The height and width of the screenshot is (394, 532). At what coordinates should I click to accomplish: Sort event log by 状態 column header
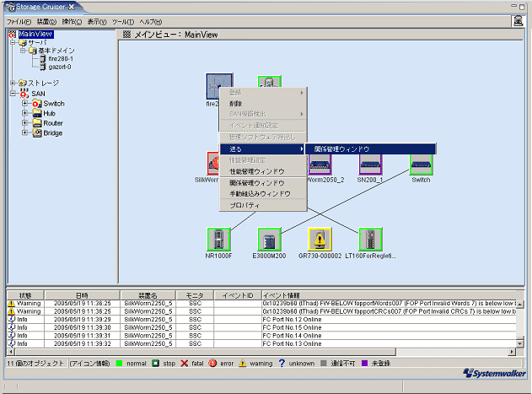(25, 295)
